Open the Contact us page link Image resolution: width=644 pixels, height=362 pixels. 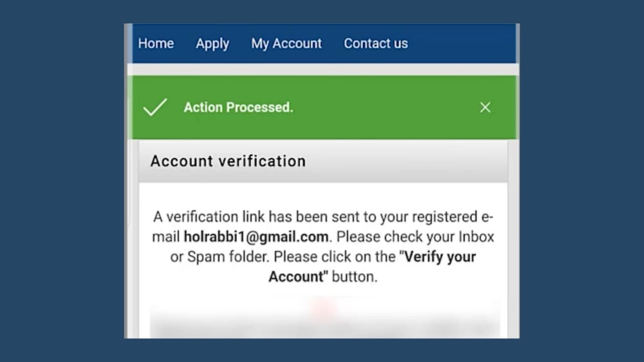[376, 43]
